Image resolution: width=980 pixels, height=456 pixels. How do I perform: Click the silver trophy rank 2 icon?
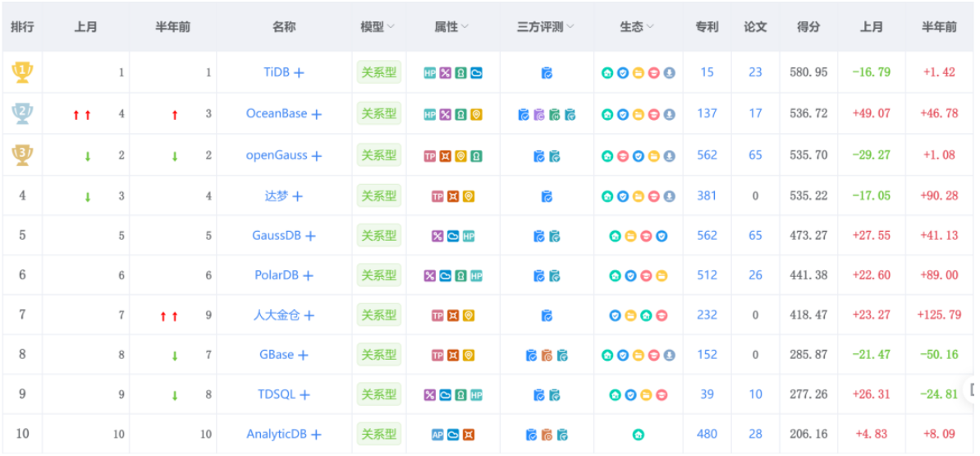[22, 113]
